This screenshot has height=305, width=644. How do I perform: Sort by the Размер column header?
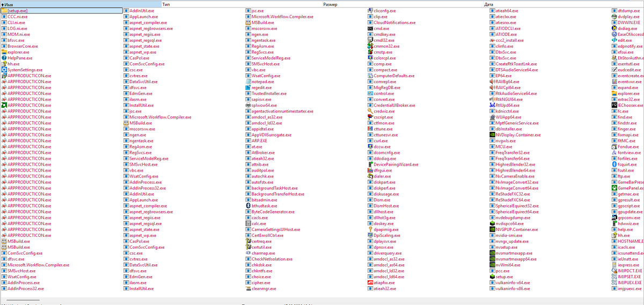tap(402, 4)
